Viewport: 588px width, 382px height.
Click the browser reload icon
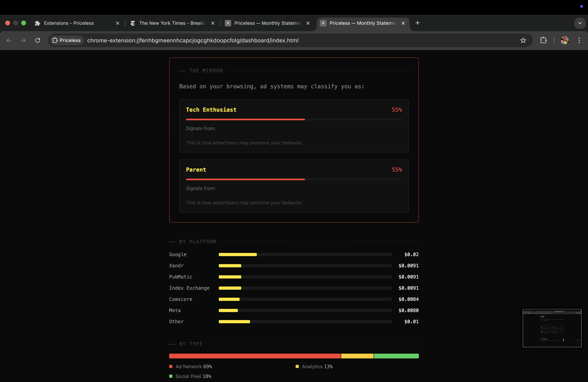click(38, 40)
